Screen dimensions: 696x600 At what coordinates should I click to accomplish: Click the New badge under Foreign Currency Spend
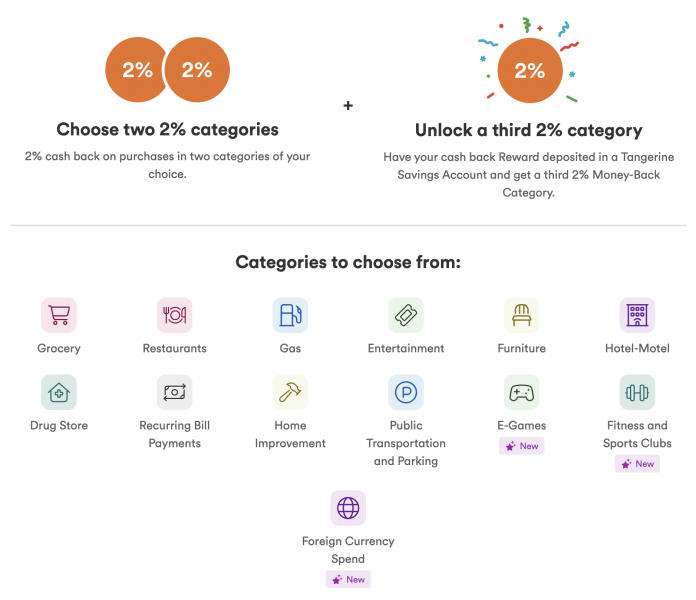[348, 579]
